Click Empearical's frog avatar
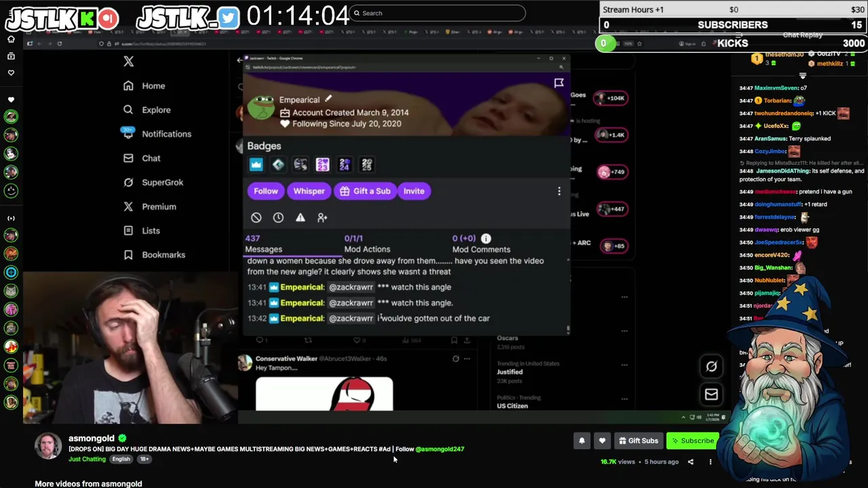This screenshot has width=868, height=488. (x=261, y=107)
